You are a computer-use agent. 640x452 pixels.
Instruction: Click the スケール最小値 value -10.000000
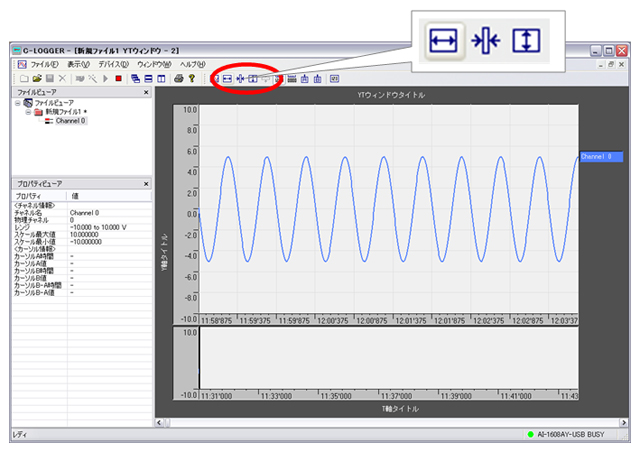pyautogui.click(x=86, y=242)
